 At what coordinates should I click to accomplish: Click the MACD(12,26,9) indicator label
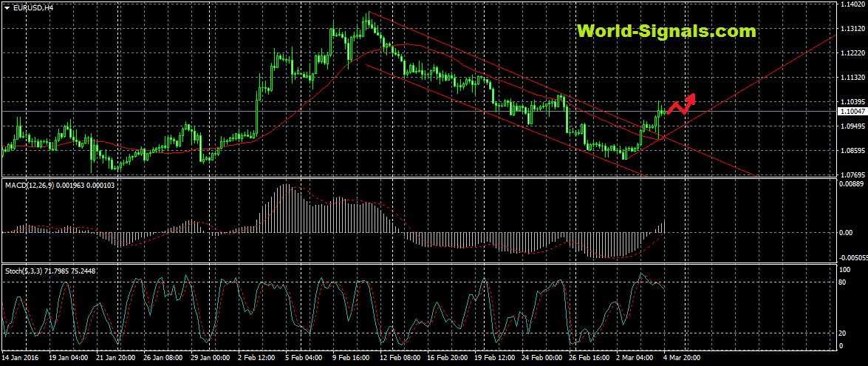click(x=30, y=185)
